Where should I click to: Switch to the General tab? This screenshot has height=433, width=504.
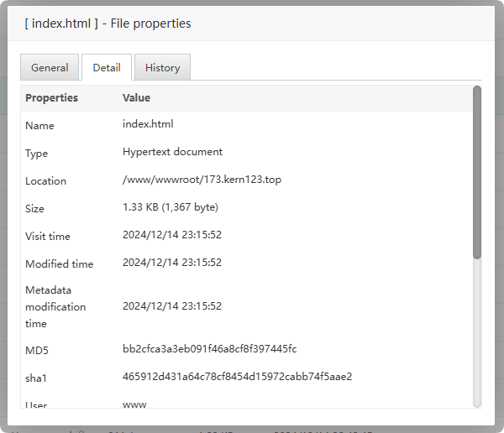(50, 68)
